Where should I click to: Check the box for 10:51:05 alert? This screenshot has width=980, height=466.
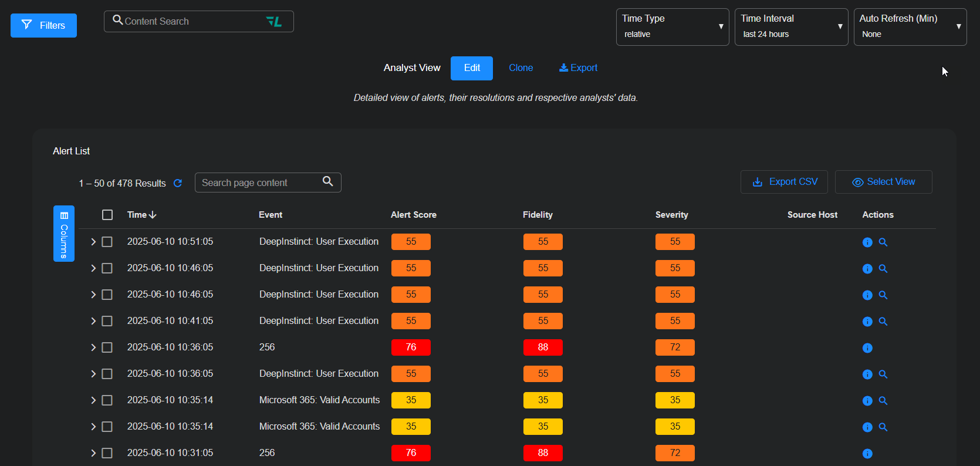point(107,242)
